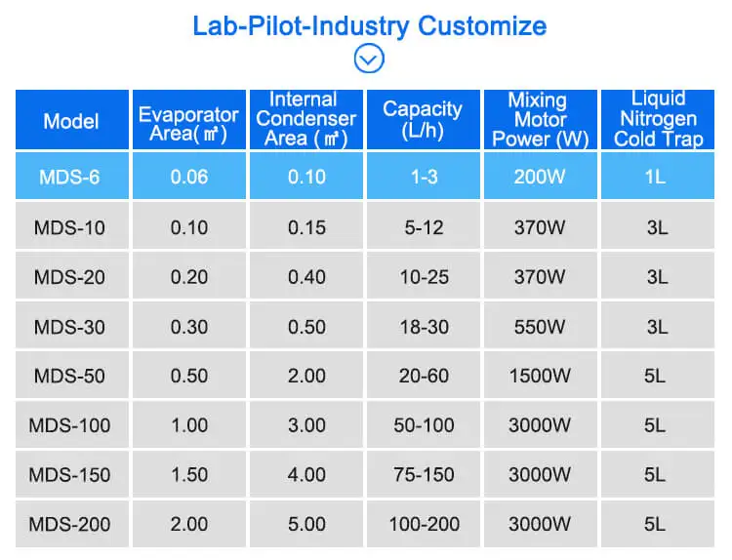The width and height of the screenshot is (732, 560).
Task: Click the Mixing Motor Power header
Action: point(540,121)
